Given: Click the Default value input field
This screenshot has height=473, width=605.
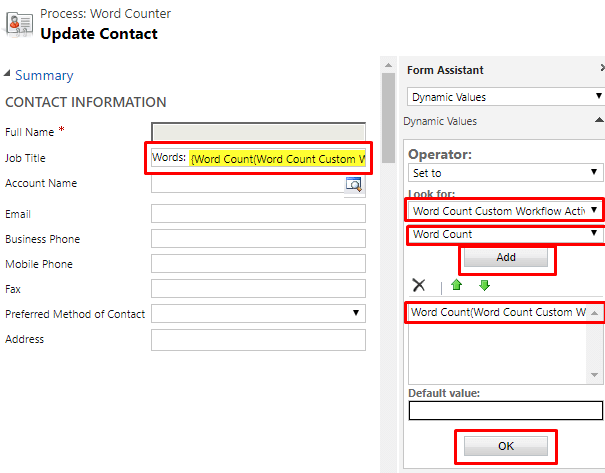Looking at the screenshot, I should pyautogui.click(x=505, y=410).
